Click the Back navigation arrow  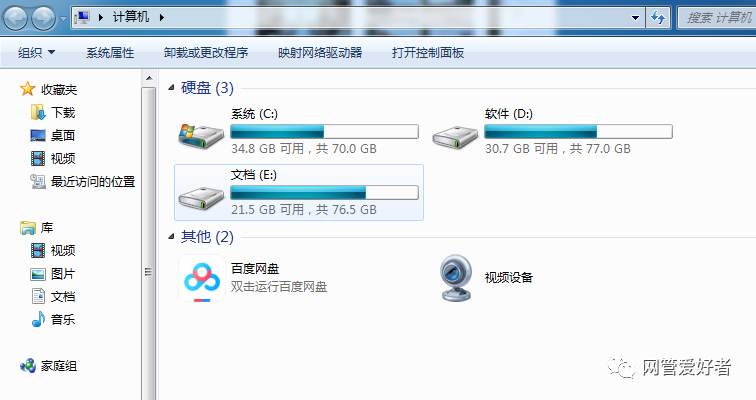point(15,18)
